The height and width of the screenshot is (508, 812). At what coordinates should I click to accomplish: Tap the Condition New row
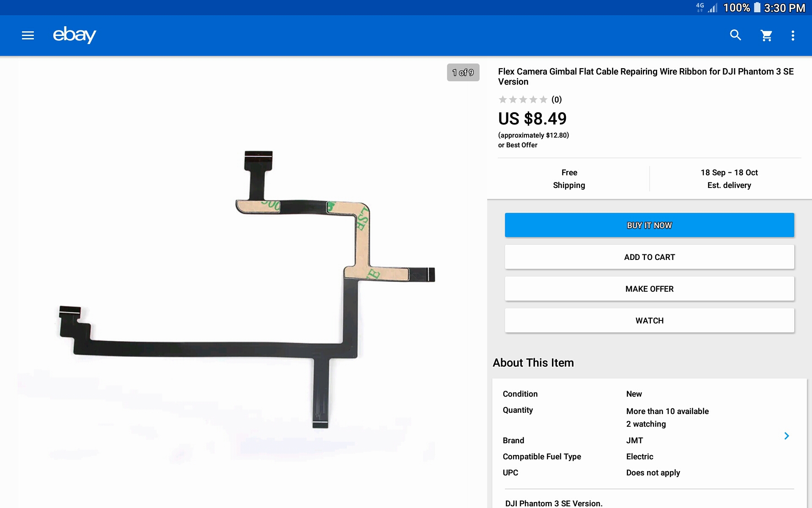572,394
